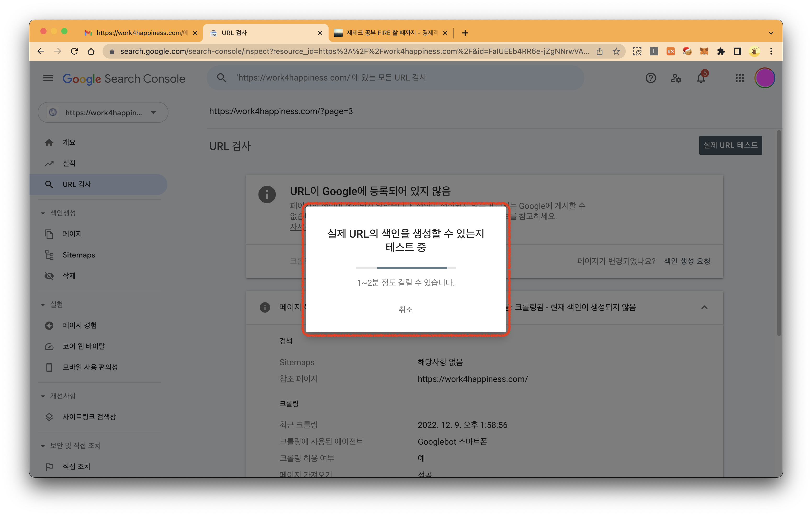
Task: Open the 모바일 사용 편의성 phone icon
Action: [49, 367]
